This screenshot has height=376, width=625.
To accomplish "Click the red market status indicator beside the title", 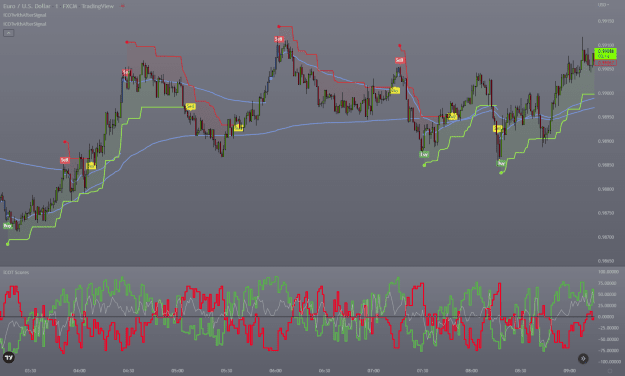I will click(123, 6).
